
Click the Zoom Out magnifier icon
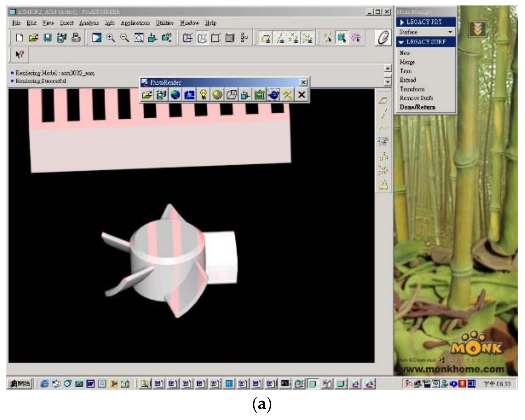tap(125, 38)
